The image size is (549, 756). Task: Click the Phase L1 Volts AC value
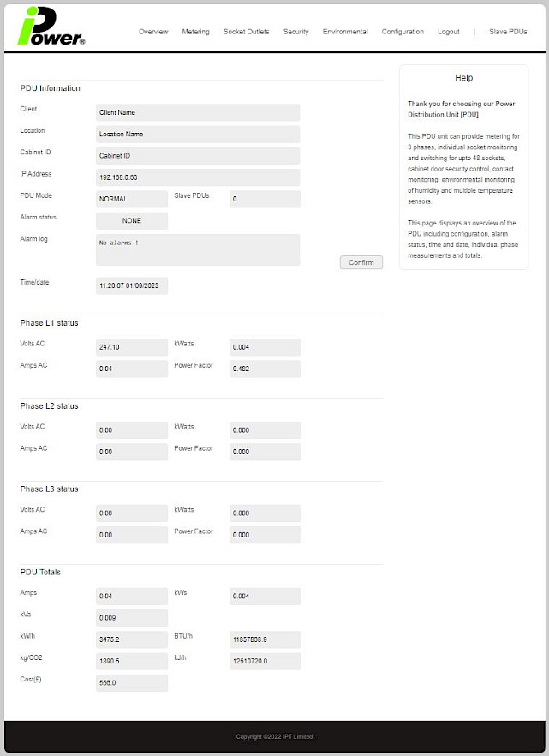coord(132,347)
